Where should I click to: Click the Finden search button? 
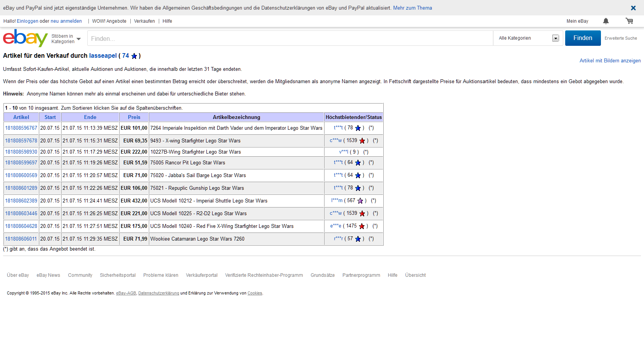click(583, 38)
